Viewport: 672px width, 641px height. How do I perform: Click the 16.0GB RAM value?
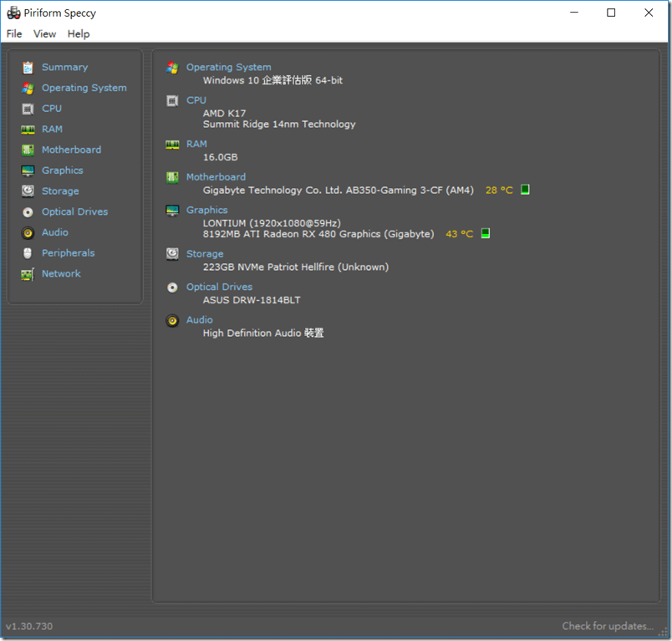pos(221,157)
